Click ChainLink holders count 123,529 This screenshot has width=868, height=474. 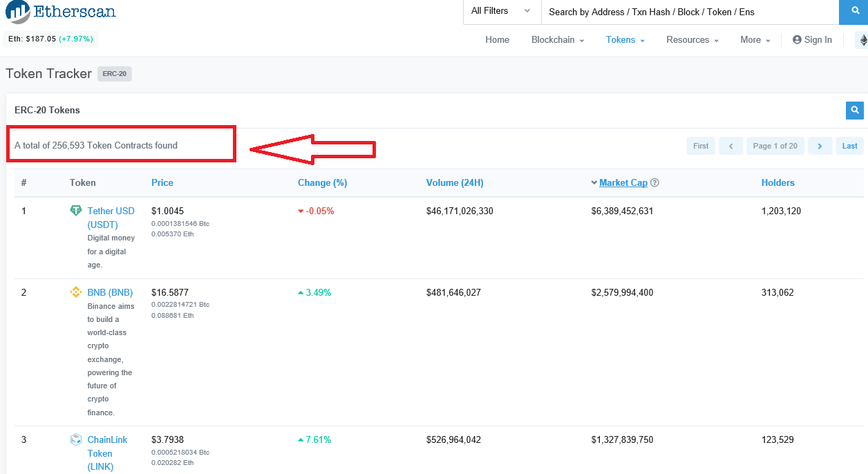coord(778,440)
